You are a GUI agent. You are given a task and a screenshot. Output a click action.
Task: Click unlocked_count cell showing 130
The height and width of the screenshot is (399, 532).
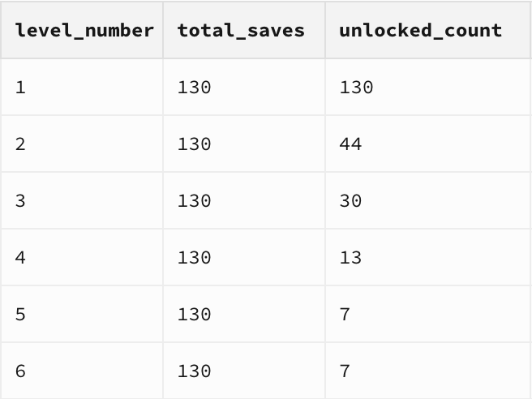(x=428, y=88)
